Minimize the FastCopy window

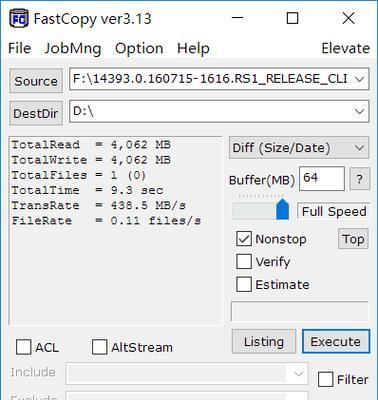click(238, 18)
